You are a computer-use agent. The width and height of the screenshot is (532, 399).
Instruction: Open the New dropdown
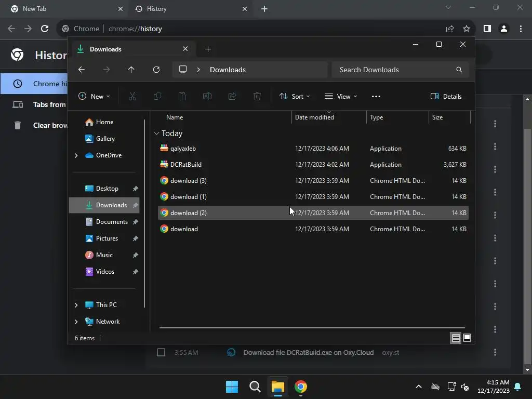[x=94, y=96]
